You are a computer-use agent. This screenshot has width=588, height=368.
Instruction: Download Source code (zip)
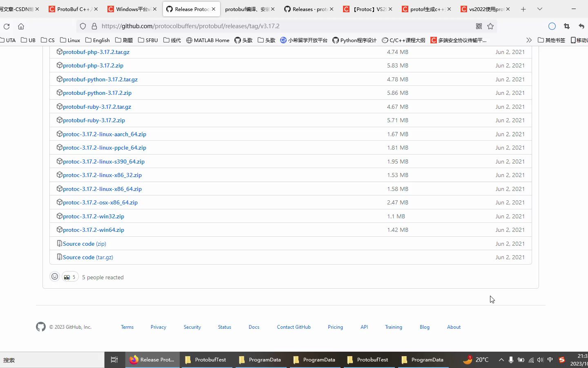pyautogui.click(x=85, y=244)
